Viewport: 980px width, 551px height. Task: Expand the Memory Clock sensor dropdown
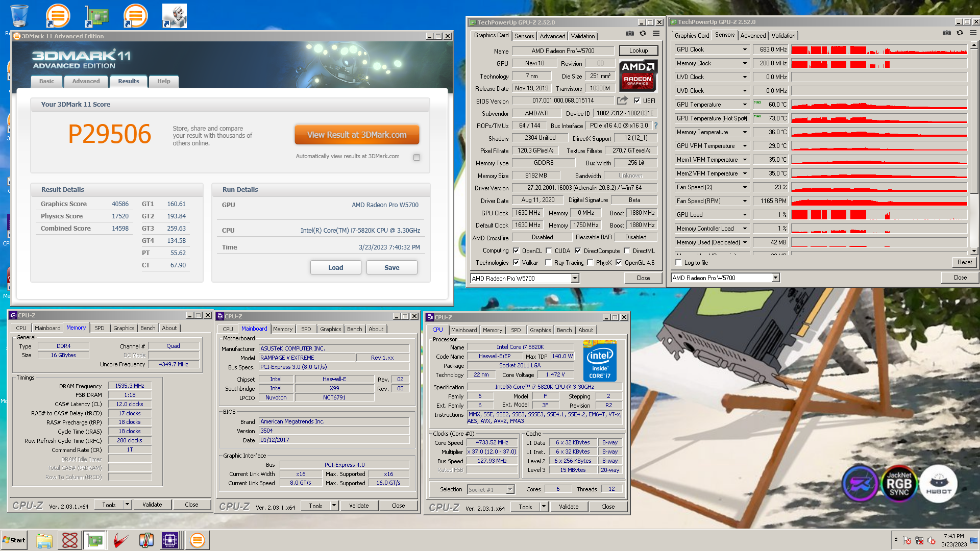tap(745, 63)
